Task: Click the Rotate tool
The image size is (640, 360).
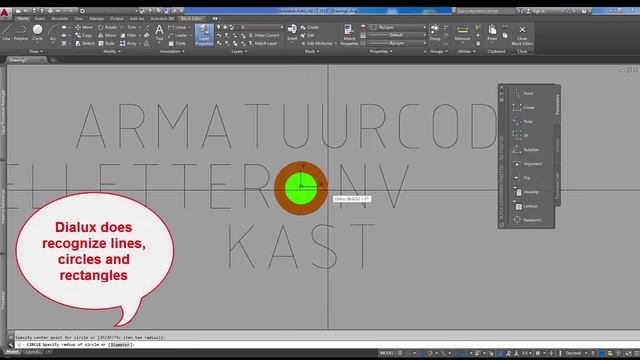Action: pyautogui.click(x=107, y=27)
